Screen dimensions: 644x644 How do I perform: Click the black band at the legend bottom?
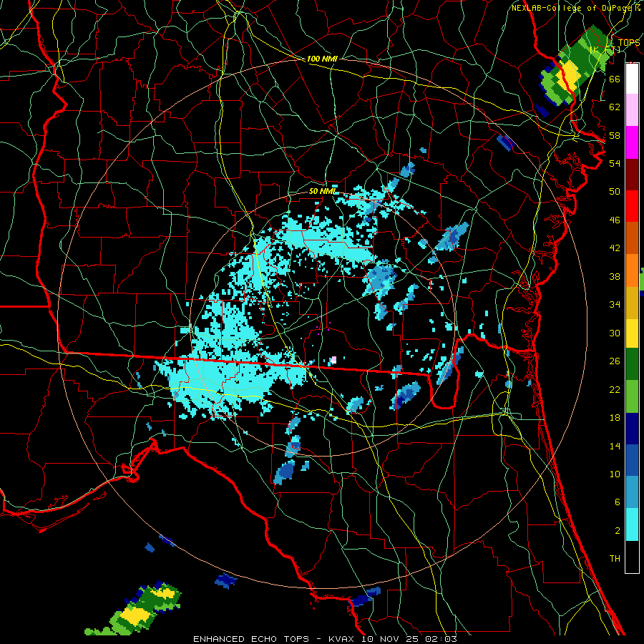632,557
